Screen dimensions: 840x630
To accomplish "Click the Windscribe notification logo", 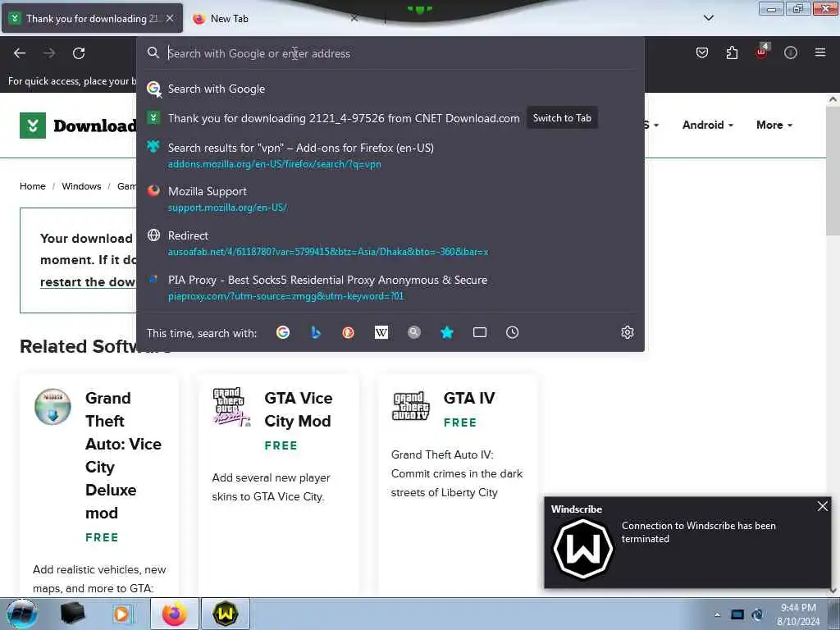I will pos(583,549).
